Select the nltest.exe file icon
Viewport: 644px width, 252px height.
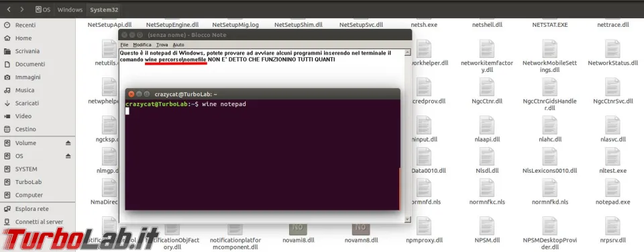(612, 157)
